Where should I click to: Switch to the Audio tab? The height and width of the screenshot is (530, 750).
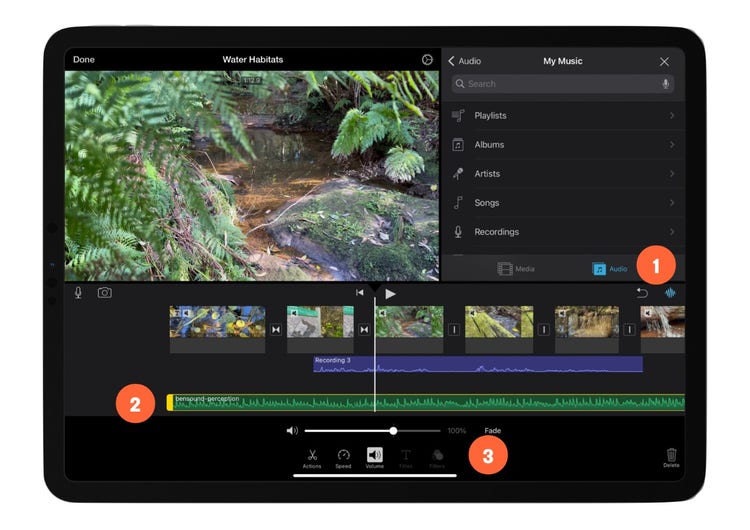pyautogui.click(x=610, y=269)
